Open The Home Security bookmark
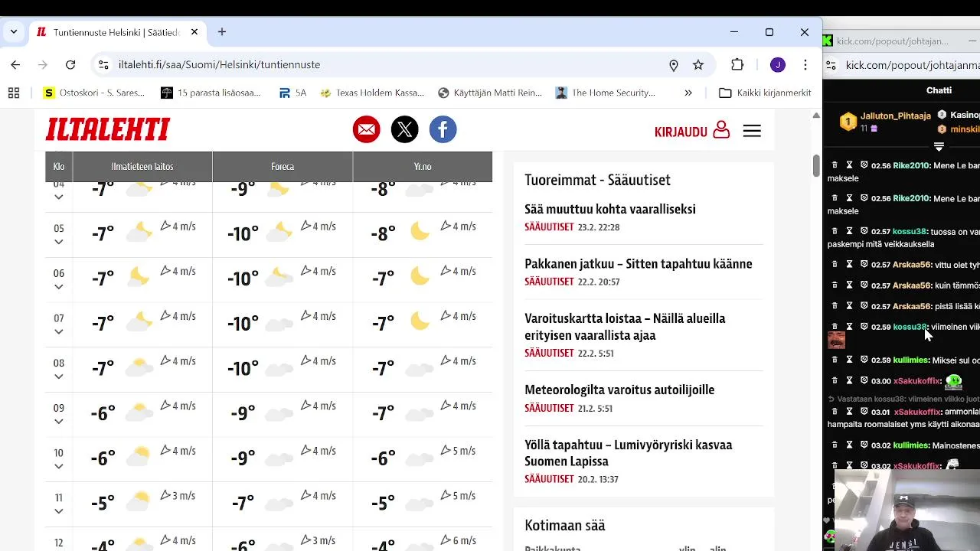Image resolution: width=980 pixels, height=551 pixels. pyautogui.click(x=606, y=93)
